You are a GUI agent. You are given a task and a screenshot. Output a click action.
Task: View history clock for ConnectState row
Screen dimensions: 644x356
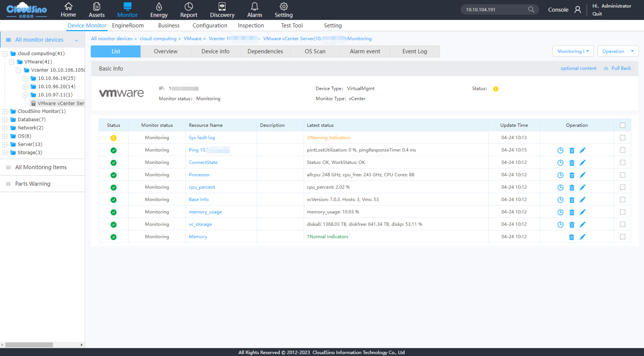pyautogui.click(x=560, y=163)
